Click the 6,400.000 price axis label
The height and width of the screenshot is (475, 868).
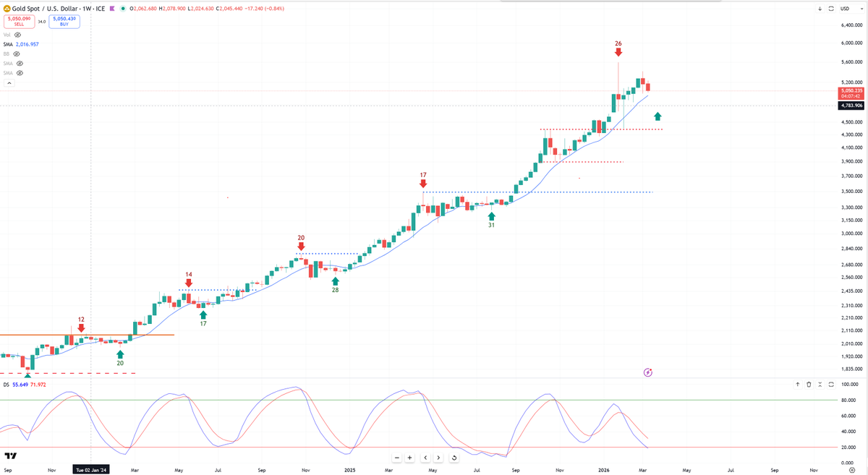(x=851, y=25)
